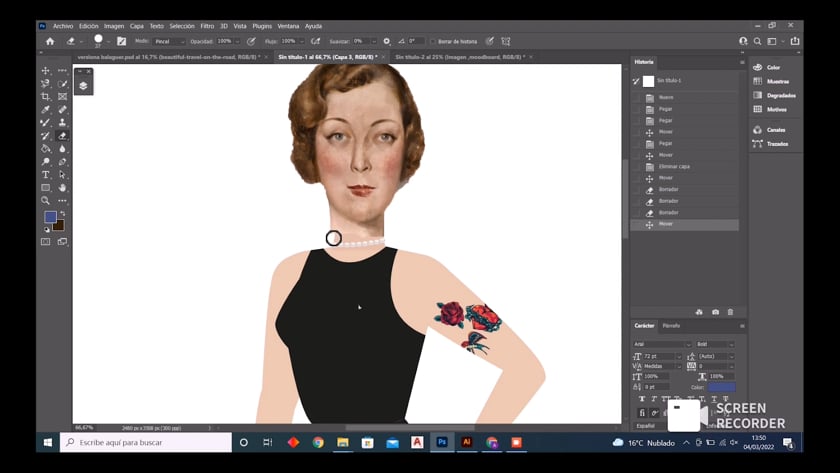Select the Eraser tool in the toolbox
Viewport: 840px width, 473px height.
[x=62, y=136]
